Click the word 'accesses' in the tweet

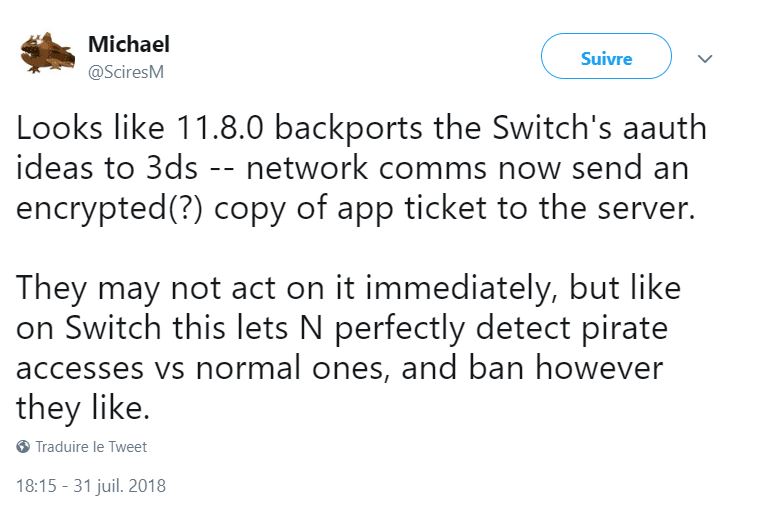[x=80, y=370]
